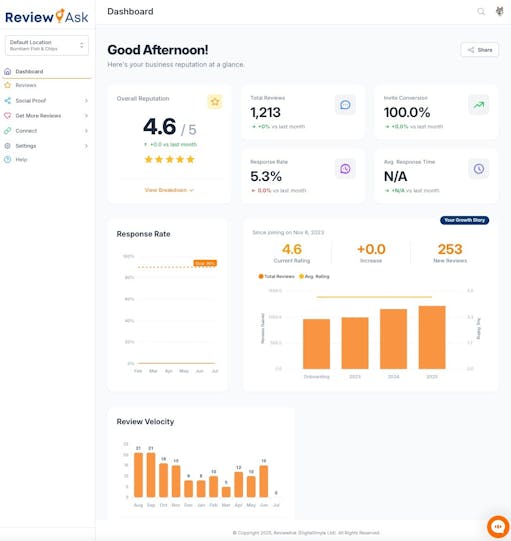Expand the View Breakdown section

click(x=169, y=190)
